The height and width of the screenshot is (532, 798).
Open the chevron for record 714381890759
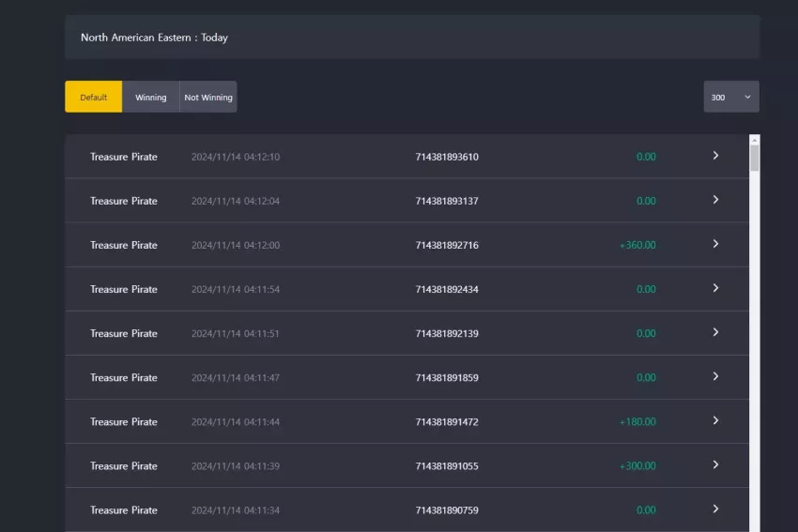pos(715,509)
